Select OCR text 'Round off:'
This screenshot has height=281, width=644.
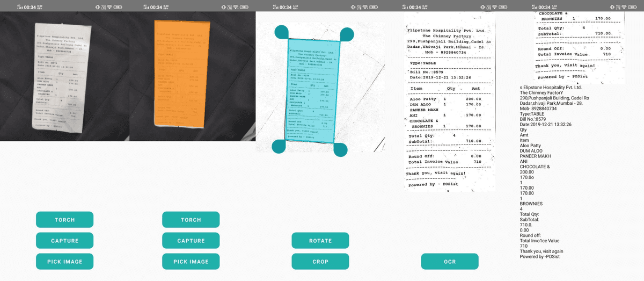[x=530, y=235]
